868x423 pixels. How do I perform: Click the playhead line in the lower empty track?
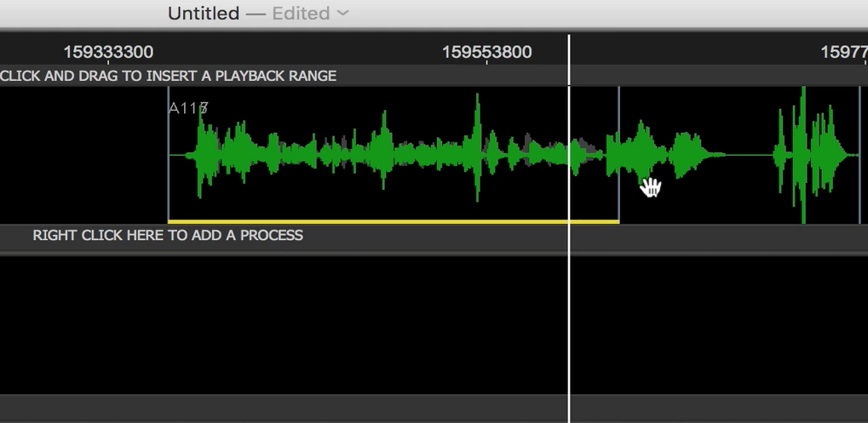[x=569, y=323]
